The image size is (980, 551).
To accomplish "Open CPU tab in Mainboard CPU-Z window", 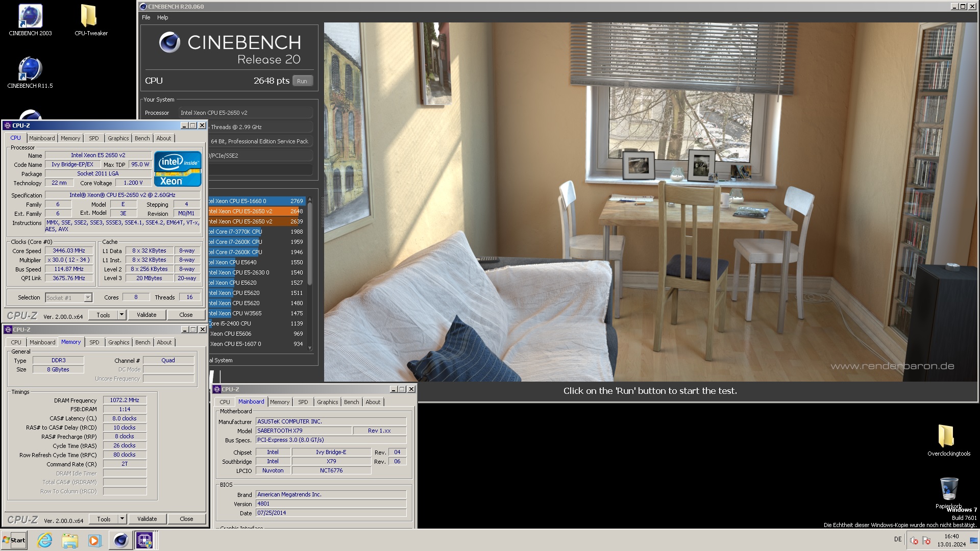I will [225, 402].
